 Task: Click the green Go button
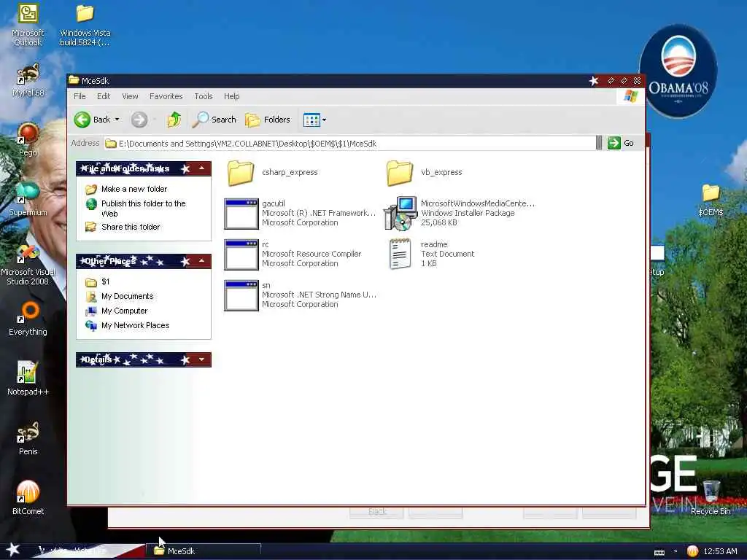tap(621, 143)
